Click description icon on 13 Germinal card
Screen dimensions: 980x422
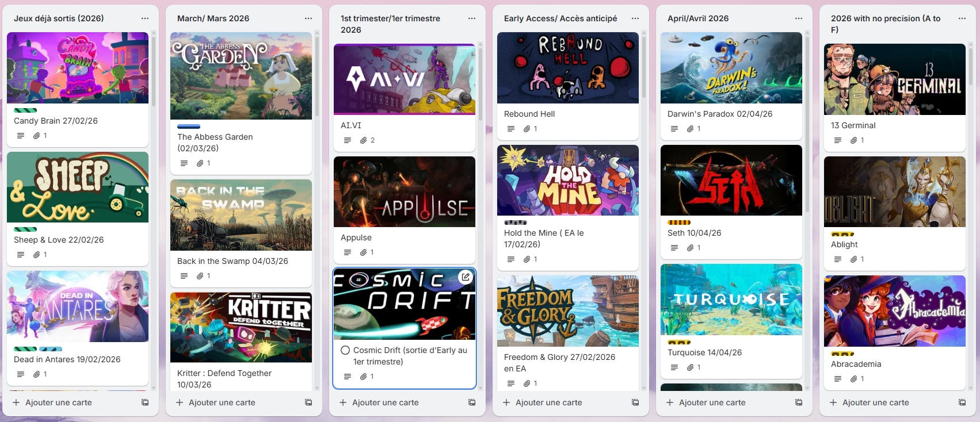click(838, 140)
